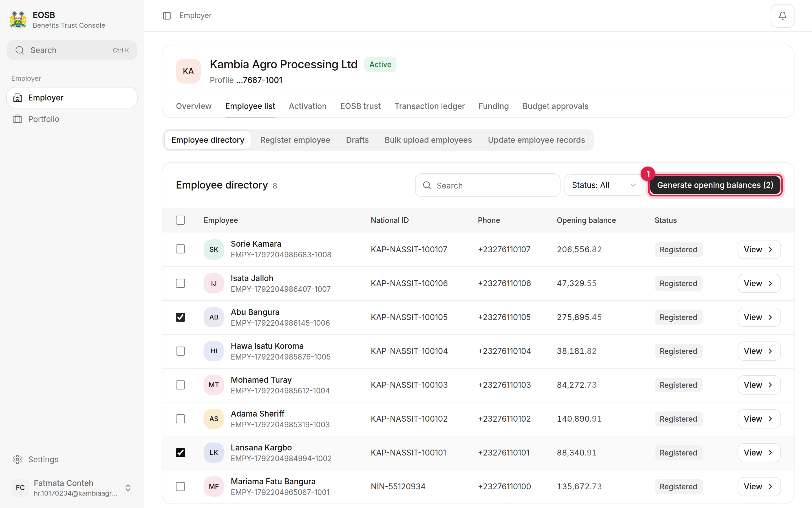The image size is (812, 508).
Task: Check the box for Mohamed Turay
Action: 180,385
